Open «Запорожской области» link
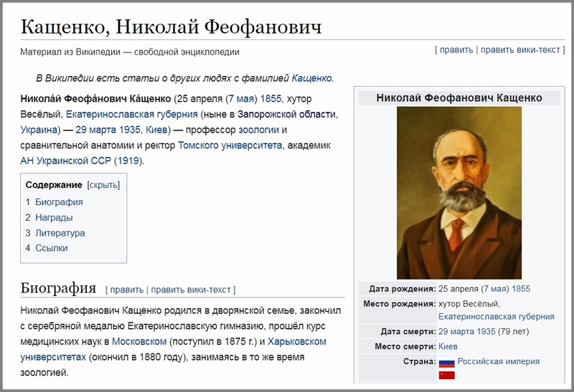The height and width of the screenshot is (392, 574). (286, 115)
